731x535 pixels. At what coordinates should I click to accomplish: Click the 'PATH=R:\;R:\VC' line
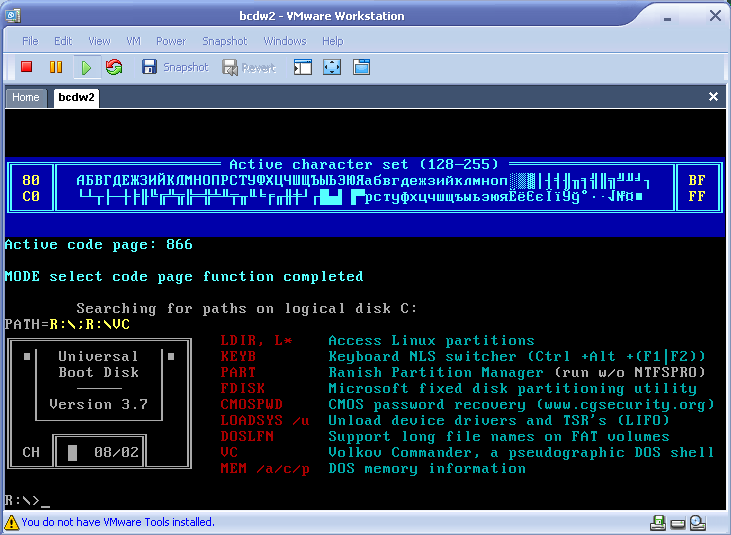[67, 324]
